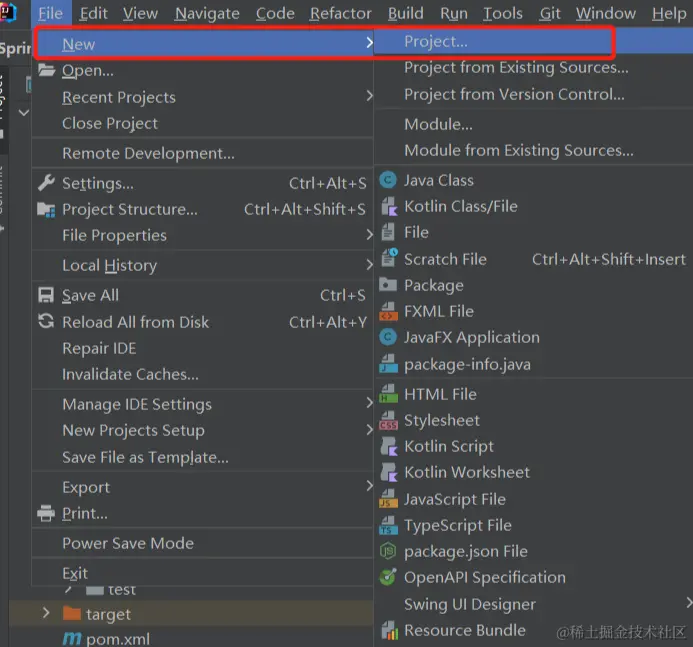The height and width of the screenshot is (647, 693).
Task: Click the Kotlin Script icon
Action: click(x=388, y=446)
